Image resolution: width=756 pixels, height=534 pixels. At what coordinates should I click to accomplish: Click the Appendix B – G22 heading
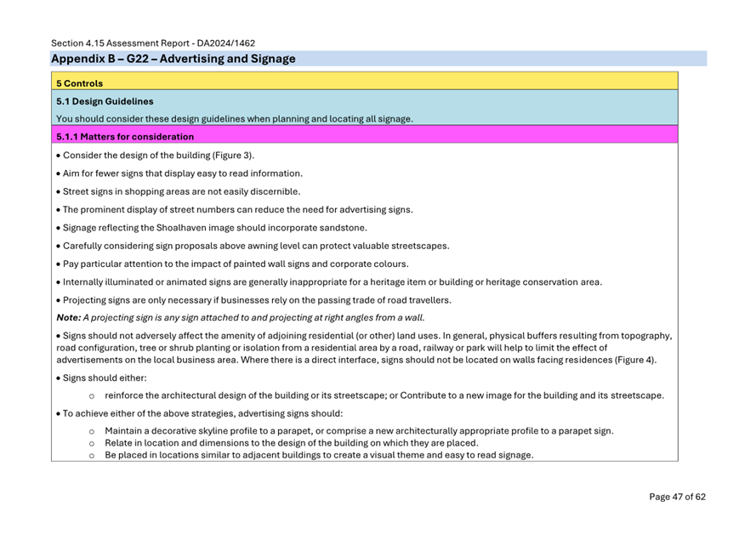click(x=173, y=59)
